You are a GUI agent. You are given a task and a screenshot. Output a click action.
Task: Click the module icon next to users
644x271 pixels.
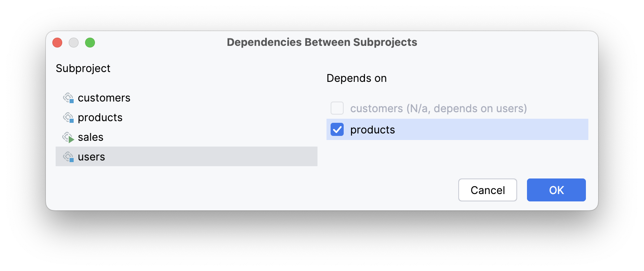point(69,156)
